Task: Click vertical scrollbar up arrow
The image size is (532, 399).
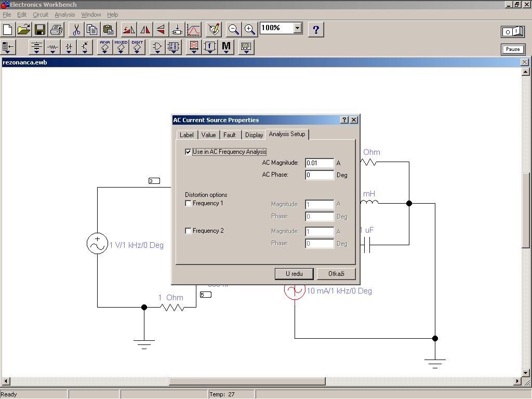Action: pos(526,72)
